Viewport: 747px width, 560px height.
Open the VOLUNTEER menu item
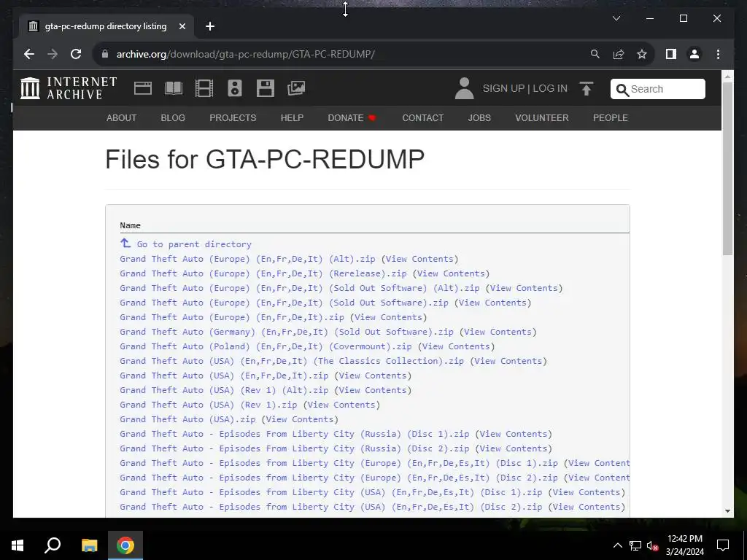[x=542, y=118]
